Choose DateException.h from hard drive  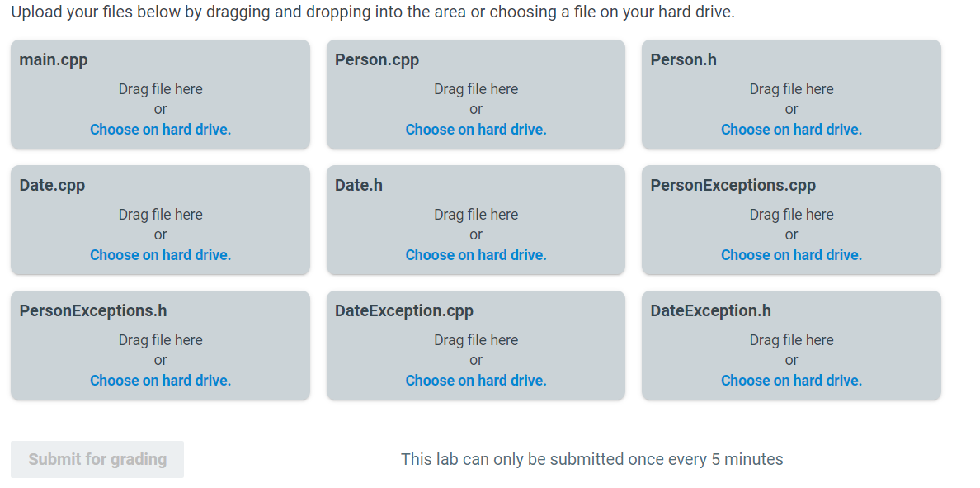[791, 380]
